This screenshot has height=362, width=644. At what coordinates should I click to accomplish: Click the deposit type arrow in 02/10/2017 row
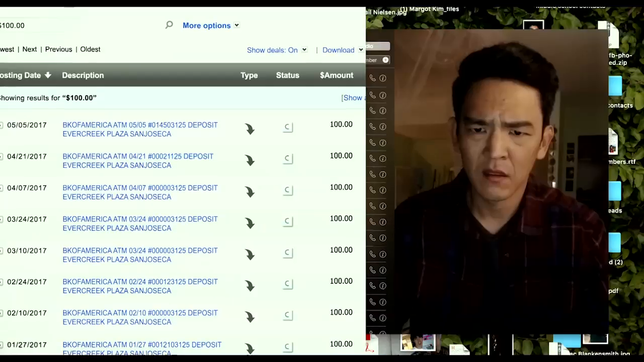(250, 317)
